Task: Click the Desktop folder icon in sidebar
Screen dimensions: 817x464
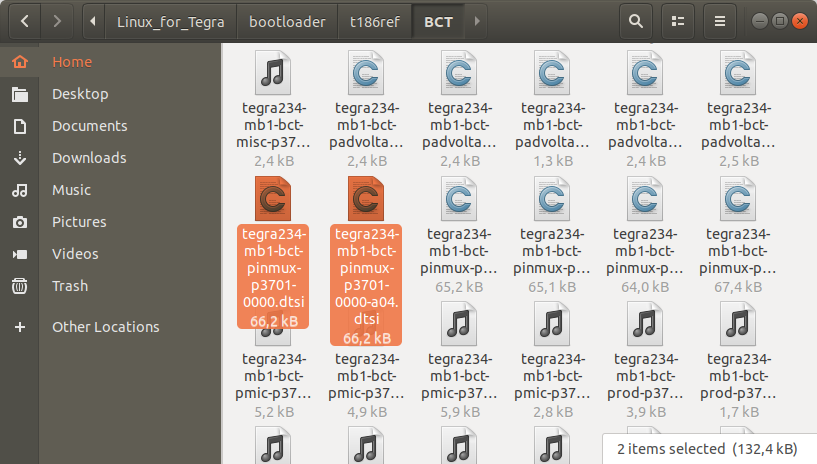Action: 20,94
